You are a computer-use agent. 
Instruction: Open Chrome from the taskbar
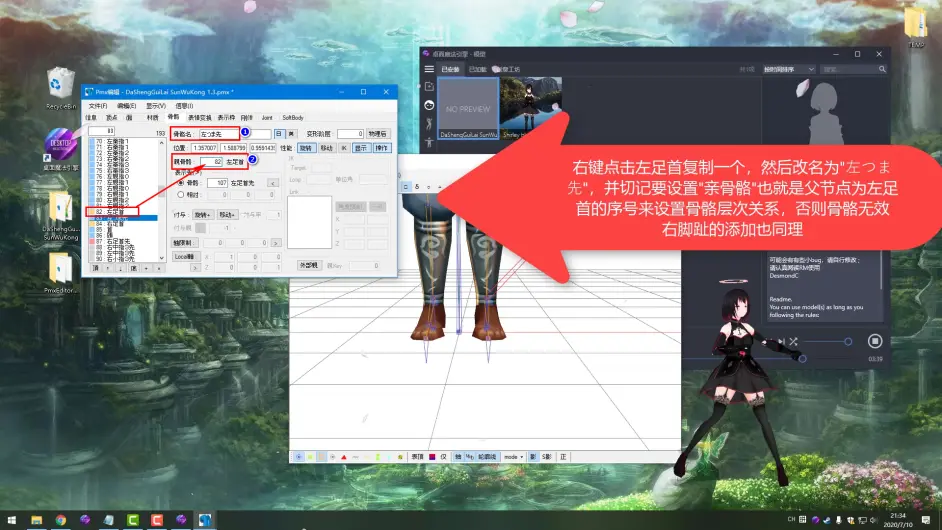pos(61,520)
